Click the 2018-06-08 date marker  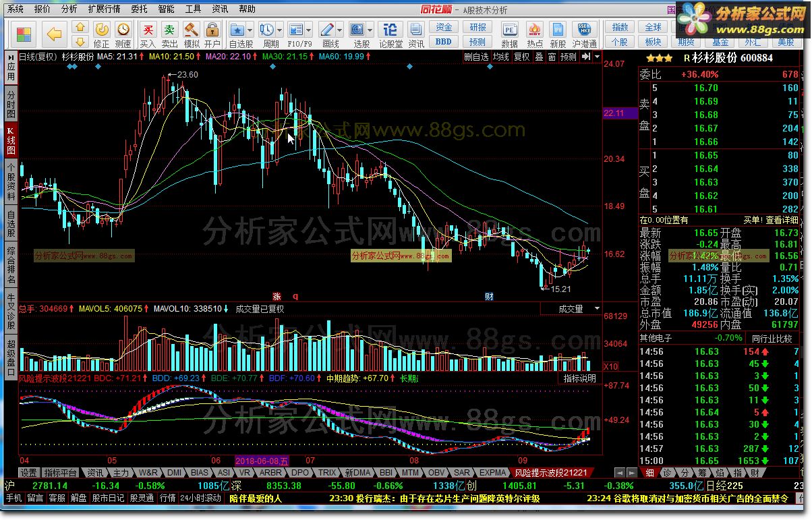click(262, 461)
